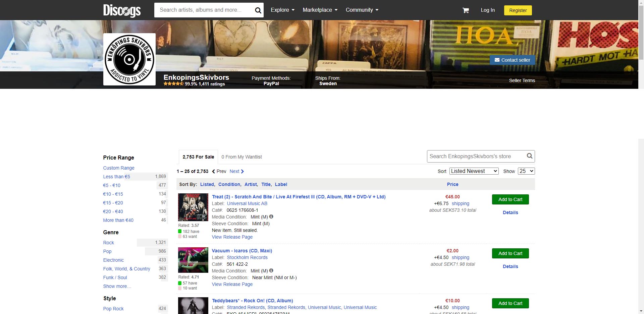Viewport: 644px width, 314px height.
Task: Click the store search magnifier icon
Action: [529, 156]
